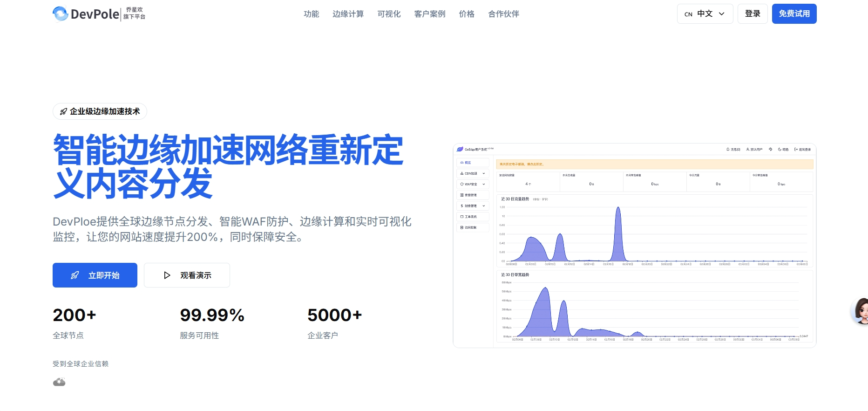868x411 pixels.
Task: Click the 乔星欢旗下平台 tagline beside the logo
Action: point(134,14)
